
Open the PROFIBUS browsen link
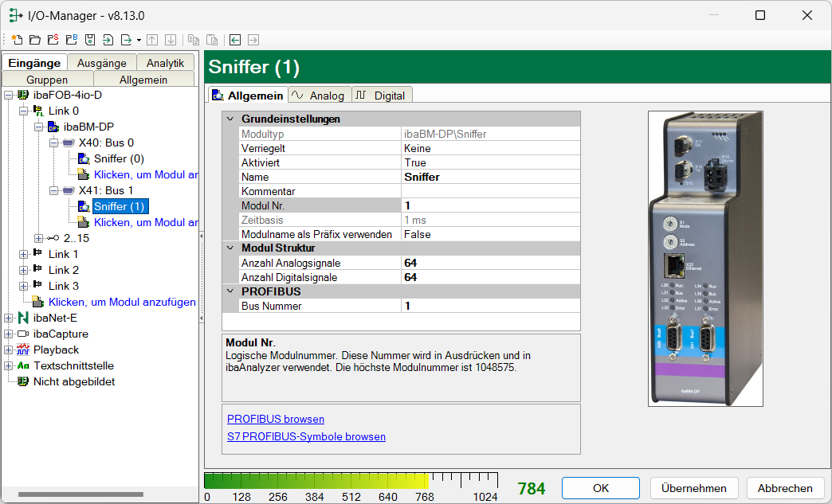[276, 419]
